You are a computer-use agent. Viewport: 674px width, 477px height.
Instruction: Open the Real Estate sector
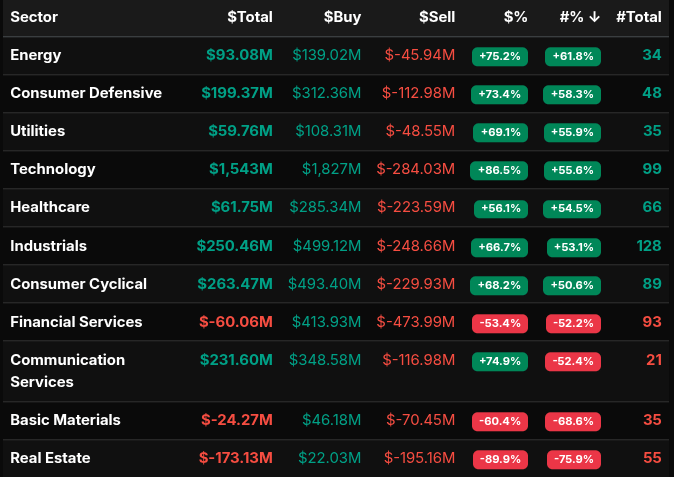pos(50,458)
